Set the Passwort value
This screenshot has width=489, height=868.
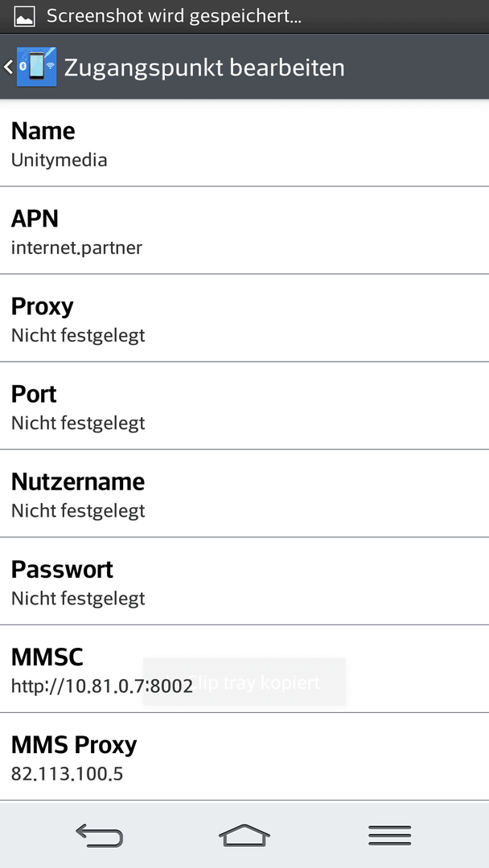(244, 581)
